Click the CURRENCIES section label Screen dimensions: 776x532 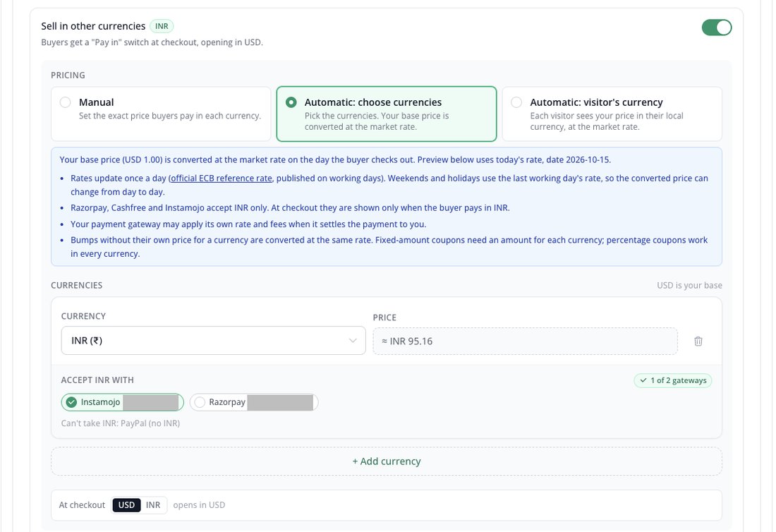click(77, 286)
